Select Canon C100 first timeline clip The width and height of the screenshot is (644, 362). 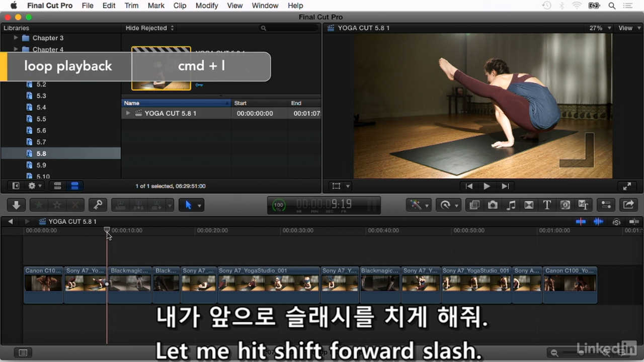pyautogui.click(x=43, y=285)
